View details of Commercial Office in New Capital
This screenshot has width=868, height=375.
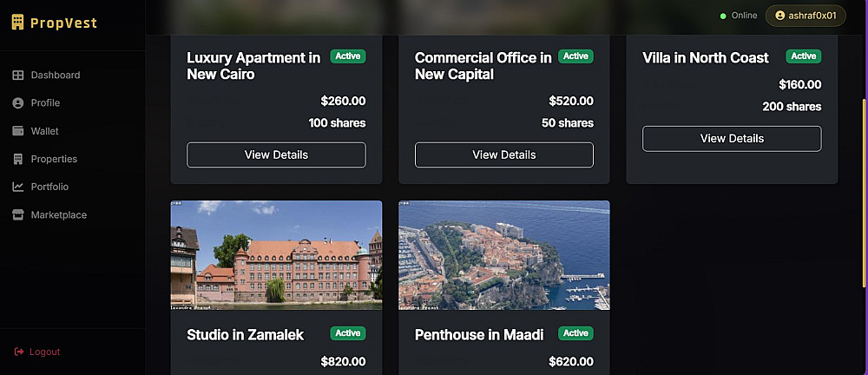503,155
